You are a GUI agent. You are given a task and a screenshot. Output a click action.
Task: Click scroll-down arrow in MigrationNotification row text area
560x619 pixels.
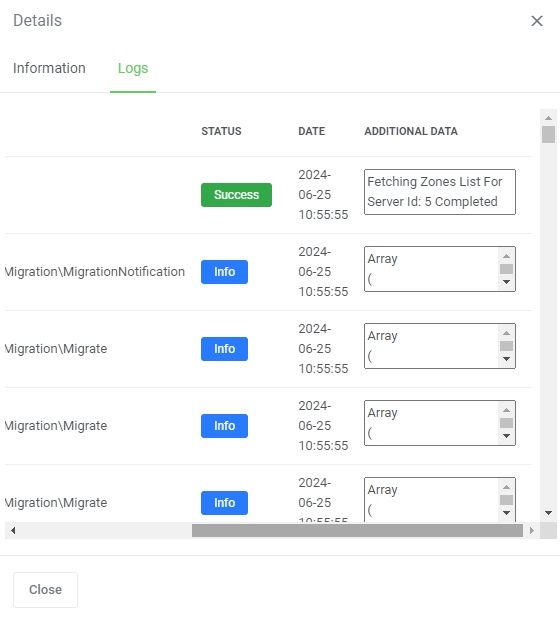pos(506,282)
